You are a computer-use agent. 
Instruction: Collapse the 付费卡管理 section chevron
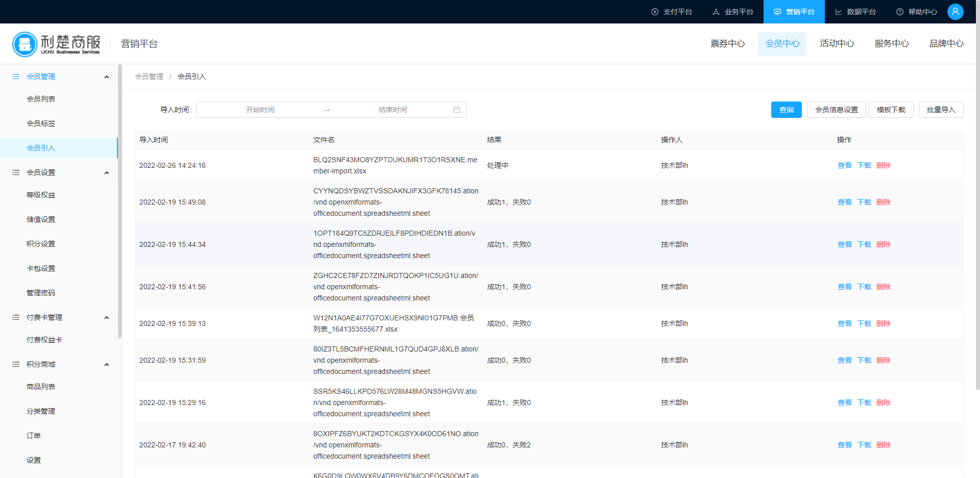107,318
